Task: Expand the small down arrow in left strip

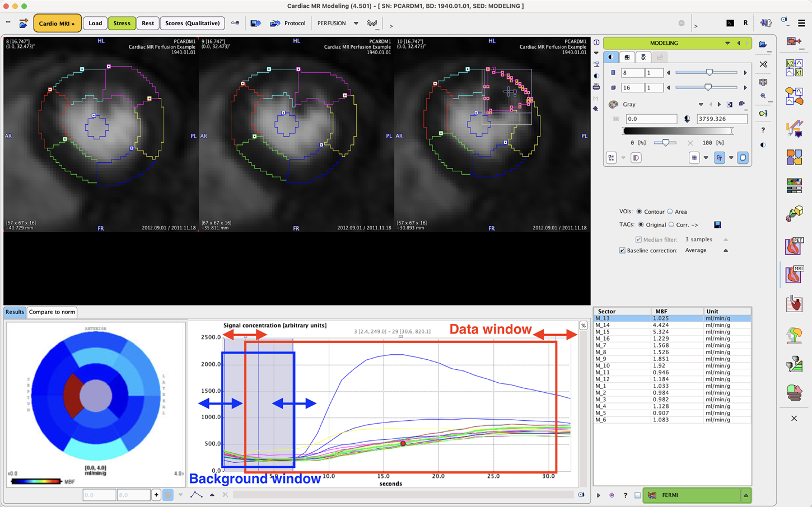Action: (596, 53)
